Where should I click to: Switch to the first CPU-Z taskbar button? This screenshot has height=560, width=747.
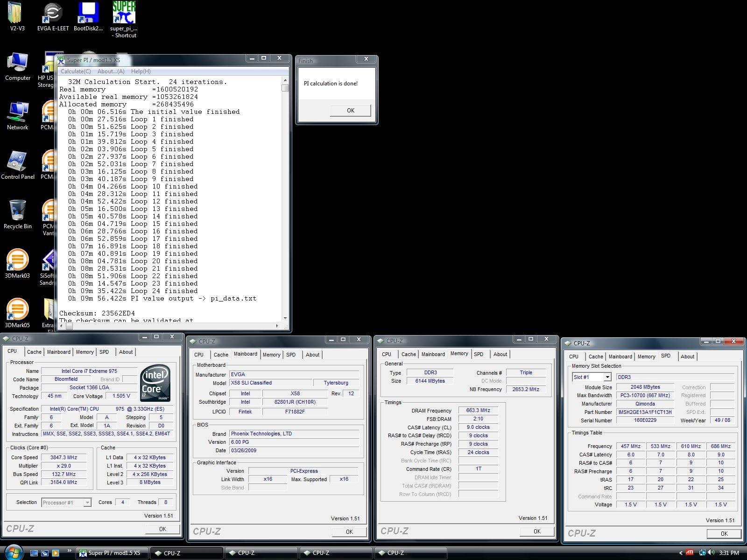point(186,553)
